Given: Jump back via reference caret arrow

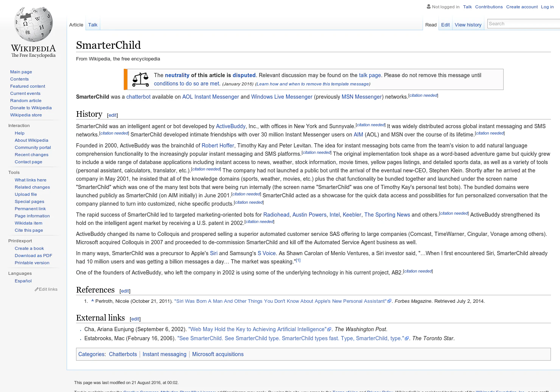Looking at the screenshot, I should (92, 301).
